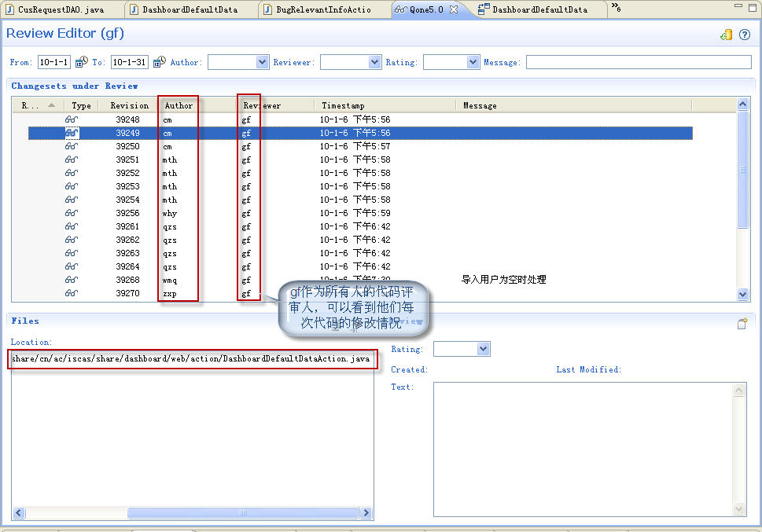Click the review Text comment area
The image size is (762, 532).
(583, 449)
